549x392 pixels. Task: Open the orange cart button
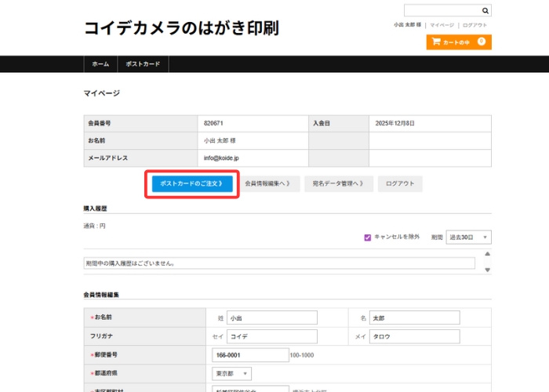(458, 42)
